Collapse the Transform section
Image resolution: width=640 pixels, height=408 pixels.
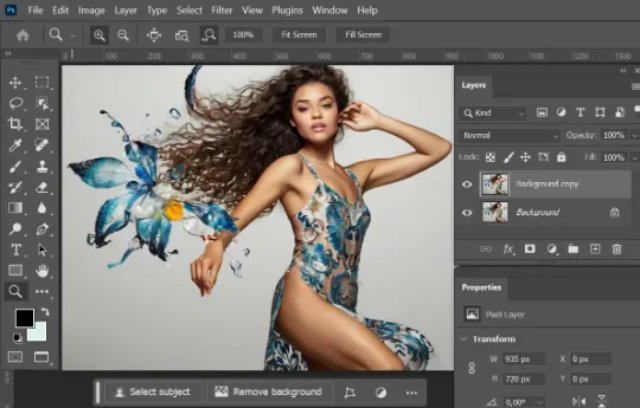(x=464, y=339)
